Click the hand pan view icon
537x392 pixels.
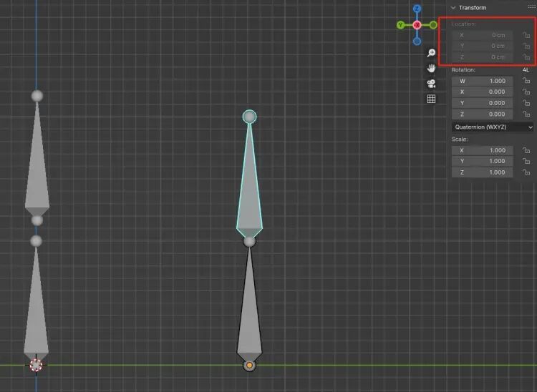click(x=431, y=68)
